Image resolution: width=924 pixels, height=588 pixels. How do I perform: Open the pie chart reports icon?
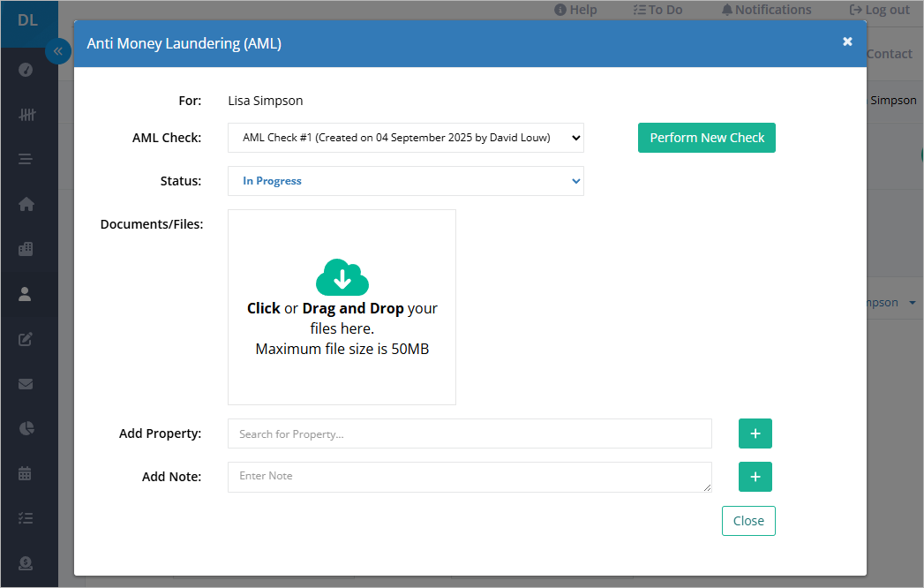(x=26, y=428)
